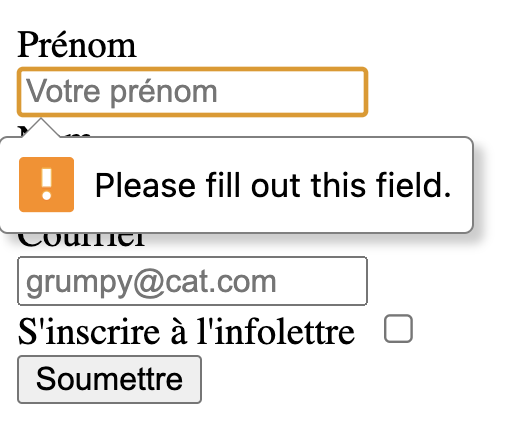This screenshot has width=522, height=428.
Task: Check the S'inscrire à l'infolettre checkbox
Action: [x=398, y=328]
